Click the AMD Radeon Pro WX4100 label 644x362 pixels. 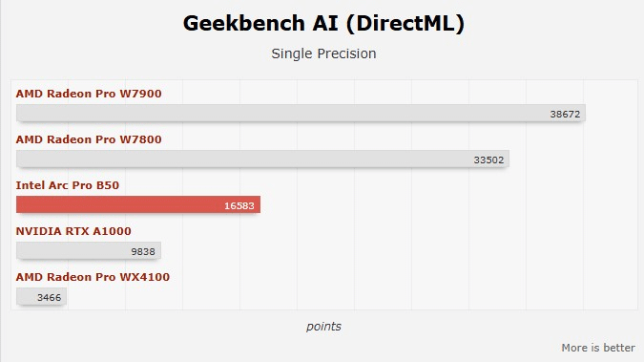coord(93,277)
